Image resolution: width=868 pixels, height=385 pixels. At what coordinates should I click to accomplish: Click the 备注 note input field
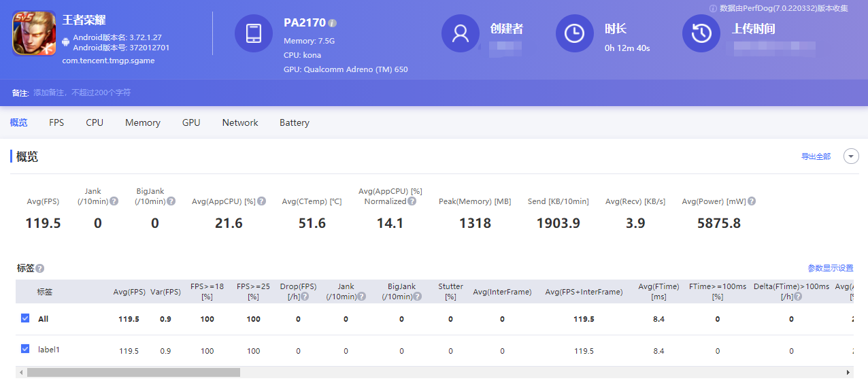(82, 93)
